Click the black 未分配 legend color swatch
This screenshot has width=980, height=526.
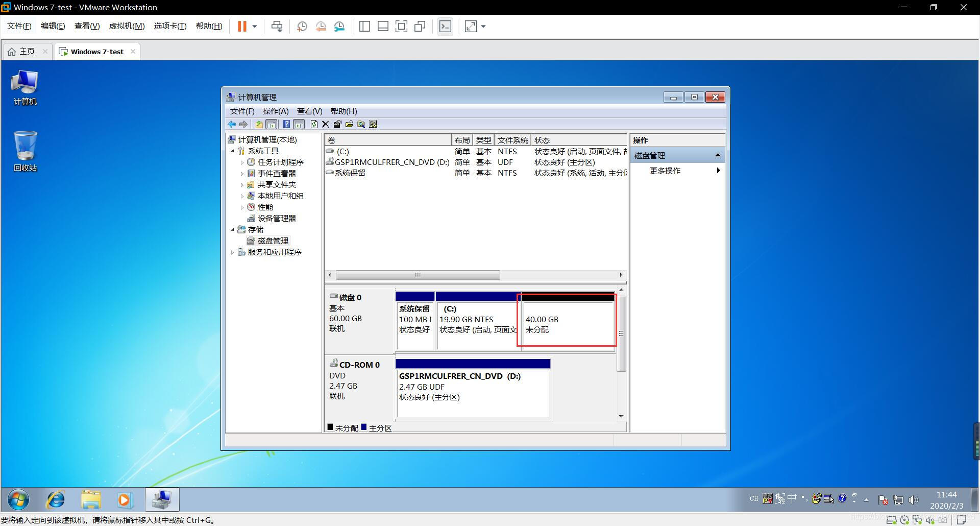pyautogui.click(x=330, y=427)
